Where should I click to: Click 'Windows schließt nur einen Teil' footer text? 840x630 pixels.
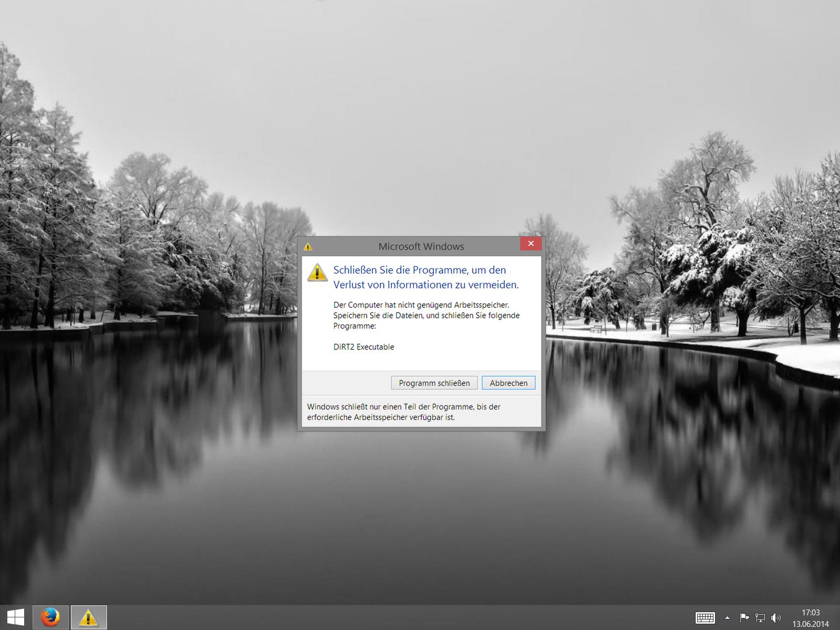(x=403, y=412)
